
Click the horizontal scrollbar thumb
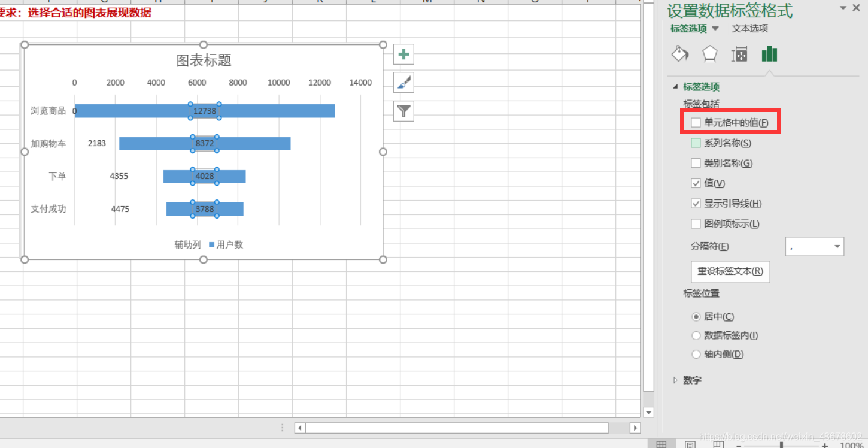coord(457,428)
